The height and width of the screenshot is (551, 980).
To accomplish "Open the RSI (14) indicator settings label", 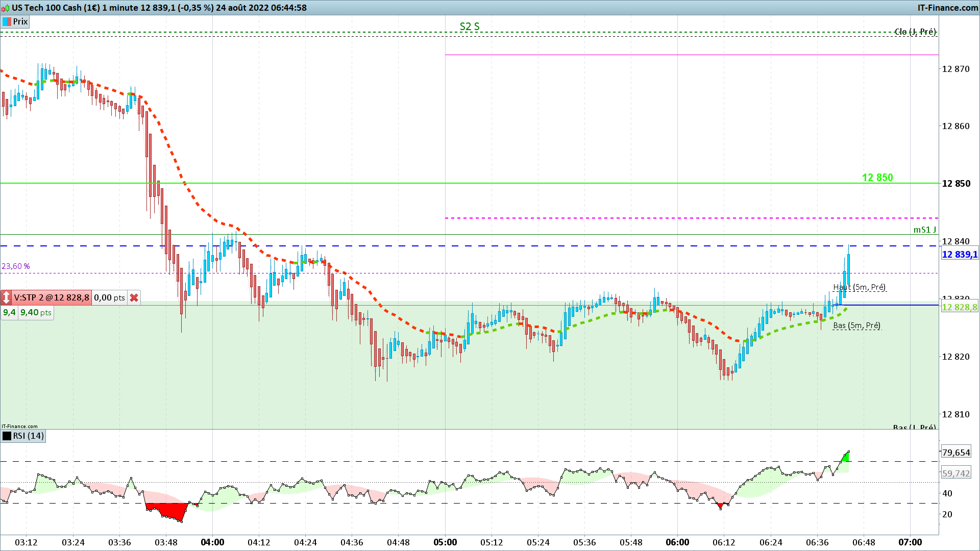I will tap(29, 436).
